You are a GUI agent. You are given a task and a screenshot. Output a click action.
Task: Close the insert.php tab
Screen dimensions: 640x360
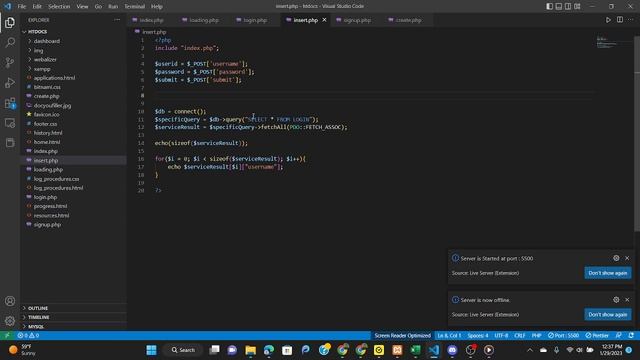(x=324, y=20)
